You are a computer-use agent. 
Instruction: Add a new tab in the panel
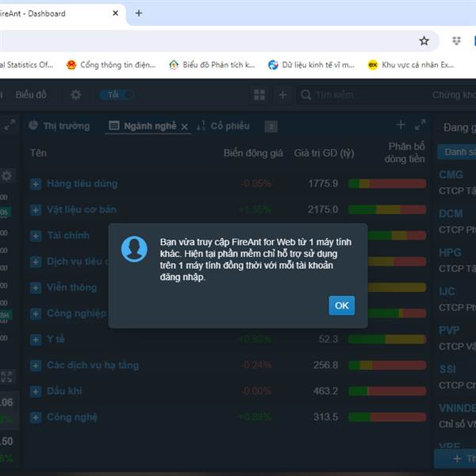(x=401, y=125)
